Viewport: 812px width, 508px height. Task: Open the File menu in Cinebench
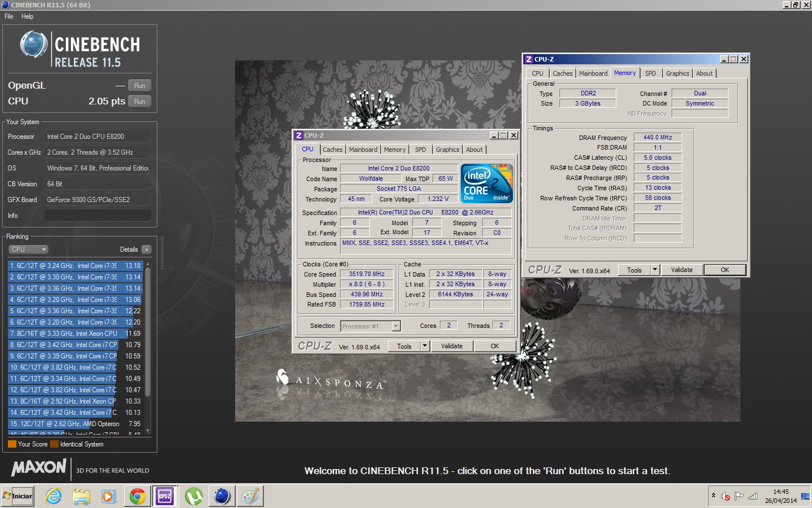[x=9, y=16]
